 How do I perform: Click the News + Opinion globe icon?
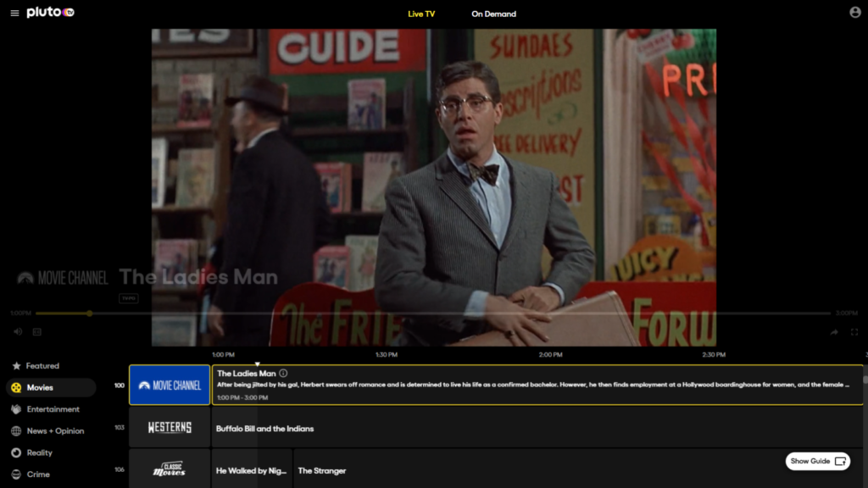click(16, 431)
